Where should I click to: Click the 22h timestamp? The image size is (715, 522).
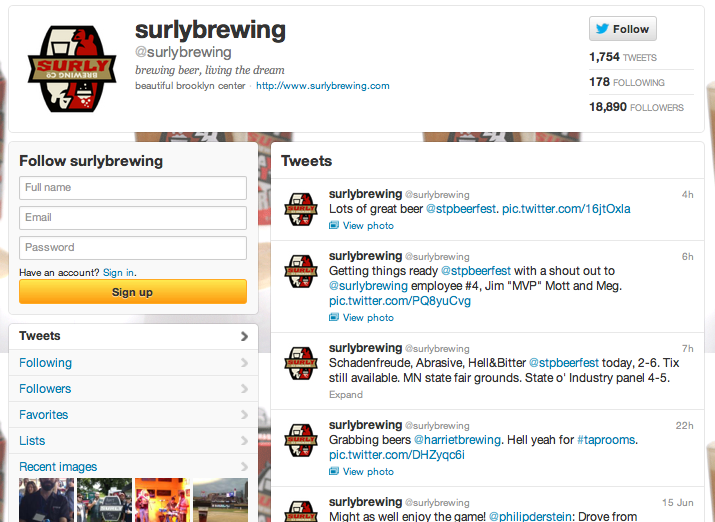[684, 426]
